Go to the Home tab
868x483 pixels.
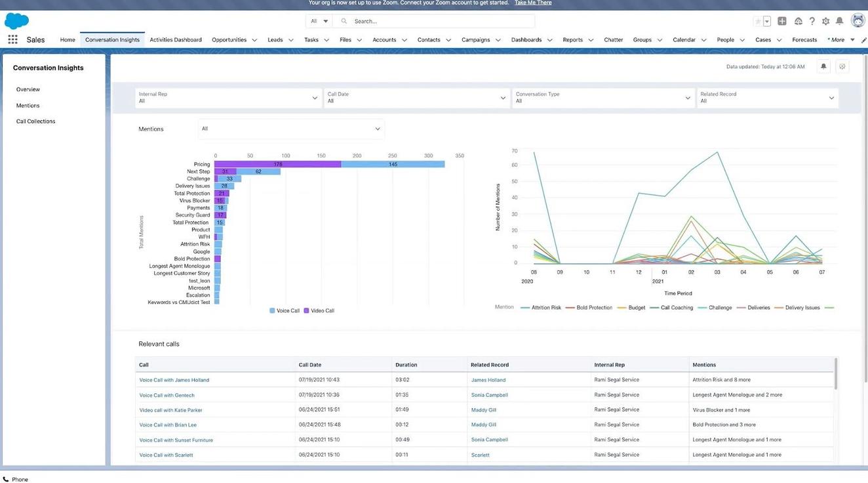(x=68, y=40)
